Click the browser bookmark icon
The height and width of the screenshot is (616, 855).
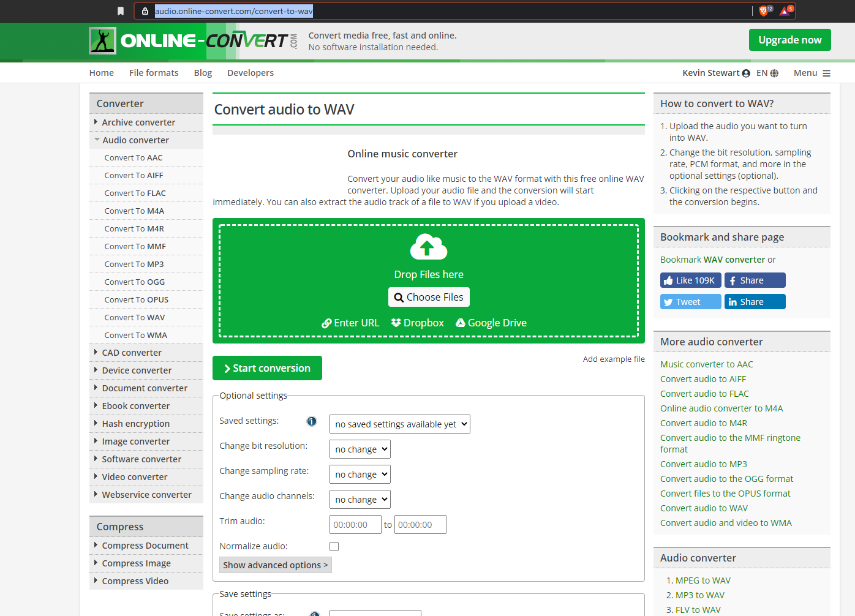click(121, 11)
